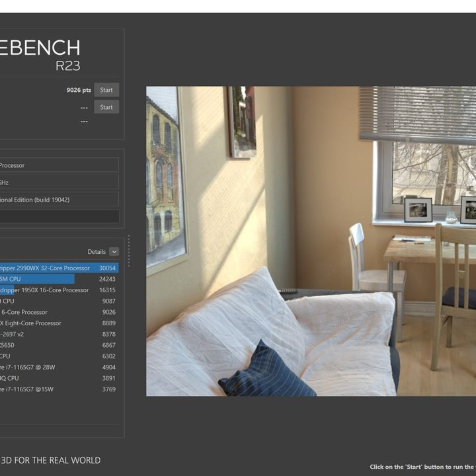Select the ranking row scoring 9087
The height and width of the screenshot is (476, 476).
click(x=59, y=301)
